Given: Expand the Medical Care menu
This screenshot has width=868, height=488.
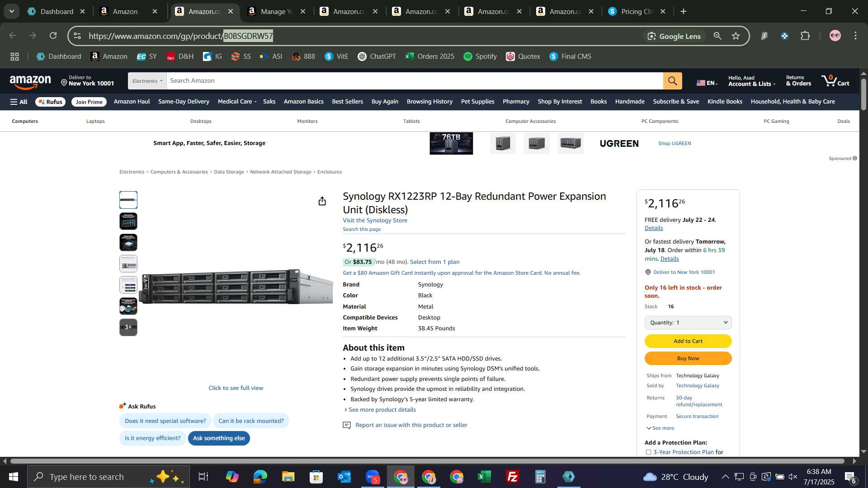Looking at the screenshot, I should 237,102.
